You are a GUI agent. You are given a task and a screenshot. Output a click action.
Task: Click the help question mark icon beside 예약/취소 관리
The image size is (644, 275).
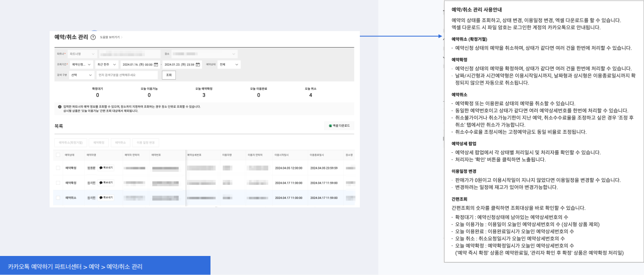point(93,38)
